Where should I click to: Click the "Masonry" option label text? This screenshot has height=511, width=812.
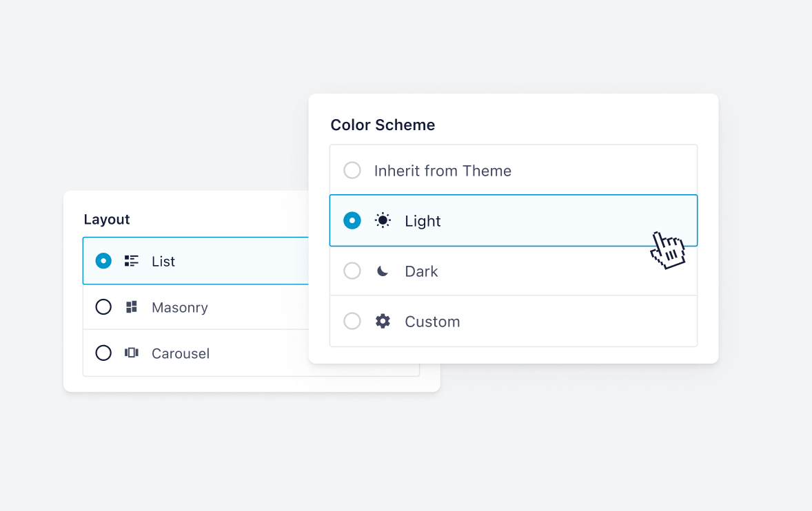(180, 308)
